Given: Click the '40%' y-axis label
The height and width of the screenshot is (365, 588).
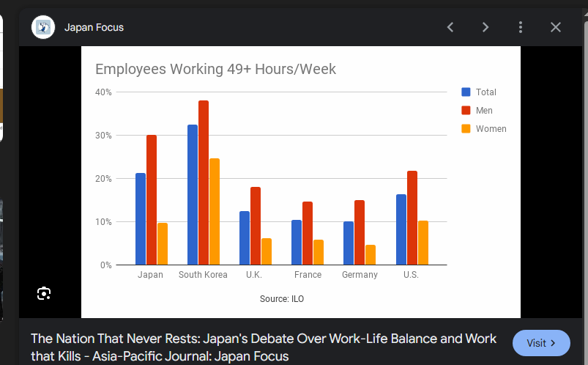Looking at the screenshot, I should (x=103, y=92).
